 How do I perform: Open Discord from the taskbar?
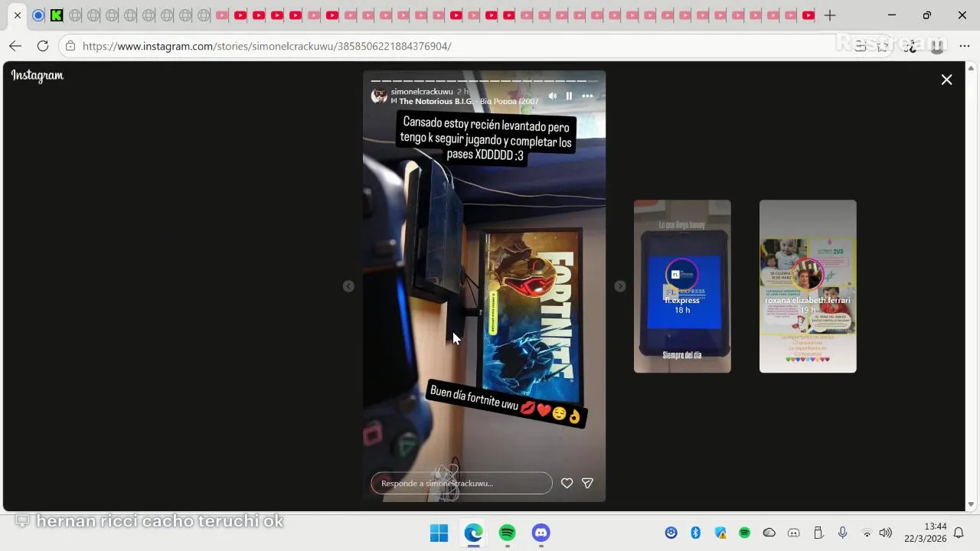pos(541,533)
